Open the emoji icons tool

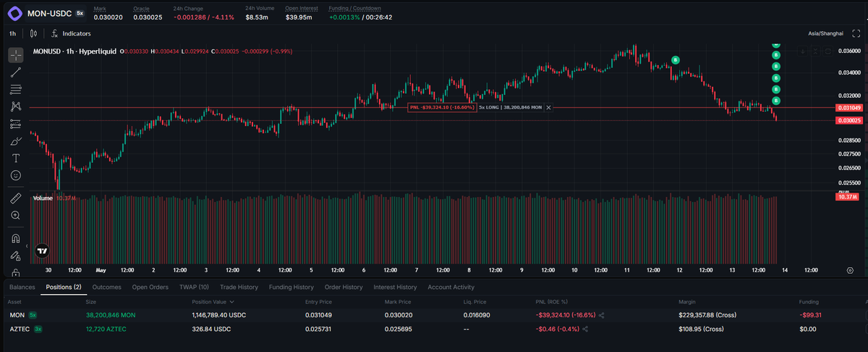tap(16, 175)
